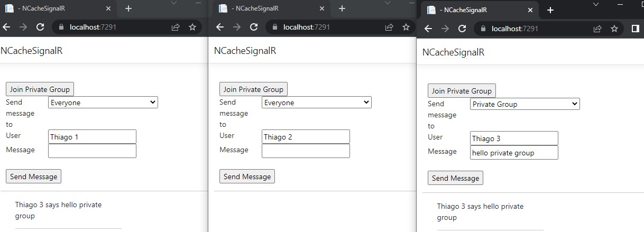Open new tab in the right browser window
The width and height of the screenshot is (644, 232).
550,10
